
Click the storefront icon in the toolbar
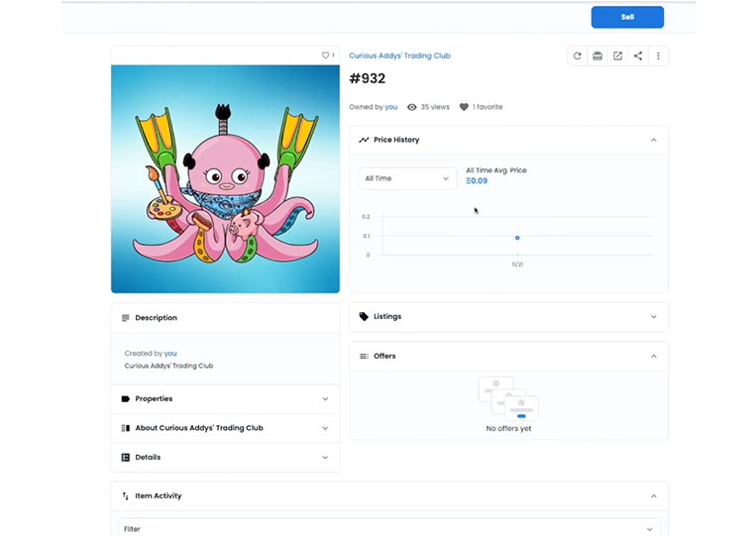coord(597,55)
